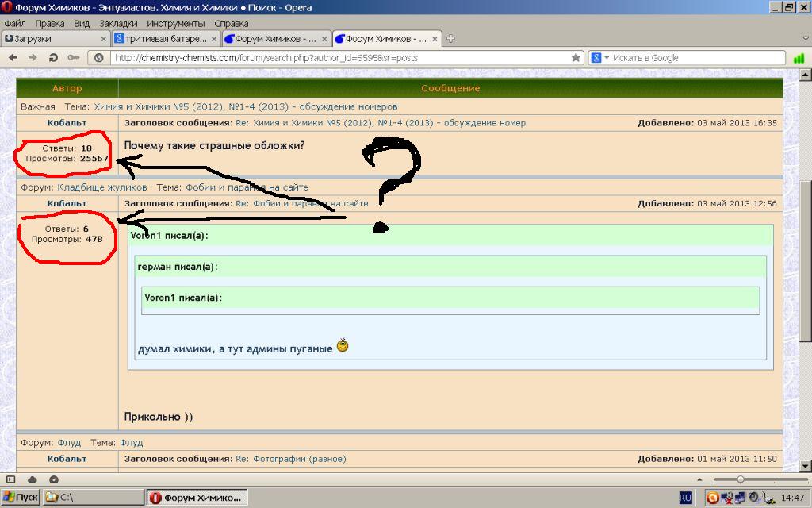
Task: Bookmark page with the star icon
Action: [x=576, y=58]
